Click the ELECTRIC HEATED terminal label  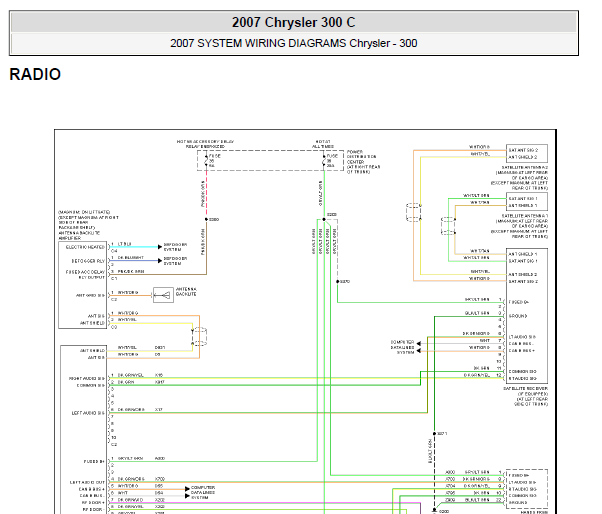(85, 247)
